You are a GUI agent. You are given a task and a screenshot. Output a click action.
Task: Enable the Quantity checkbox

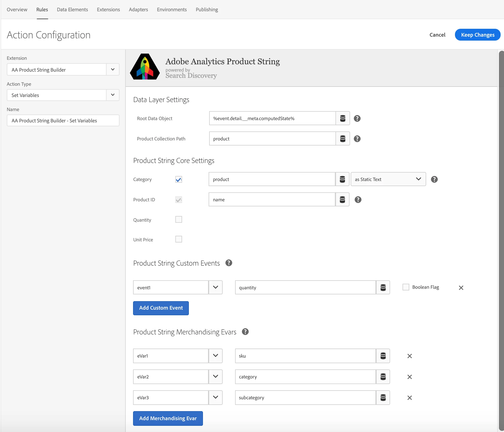click(179, 219)
